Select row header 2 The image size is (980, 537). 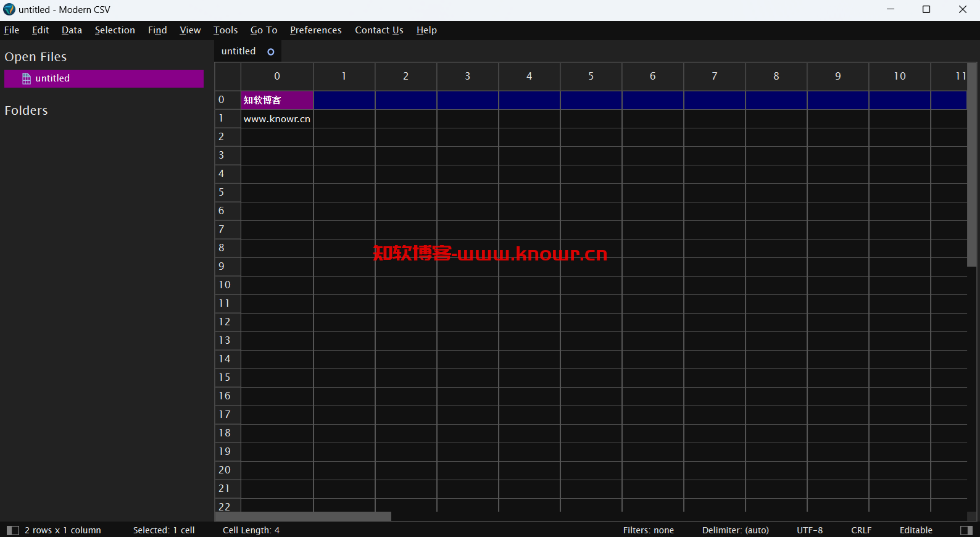[x=228, y=137]
